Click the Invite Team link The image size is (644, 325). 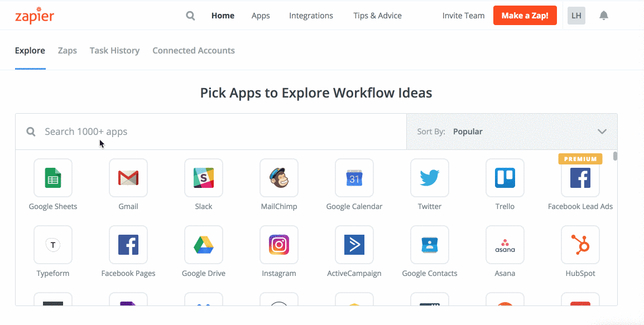pyautogui.click(x=463, y=16)
